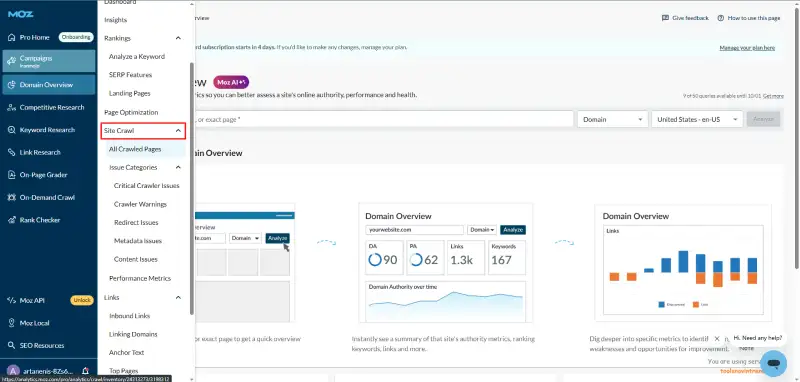The width and height of the screenshot is (800, 382).
Task: Open Landing Pages
Action: click(x=130, y=93)
